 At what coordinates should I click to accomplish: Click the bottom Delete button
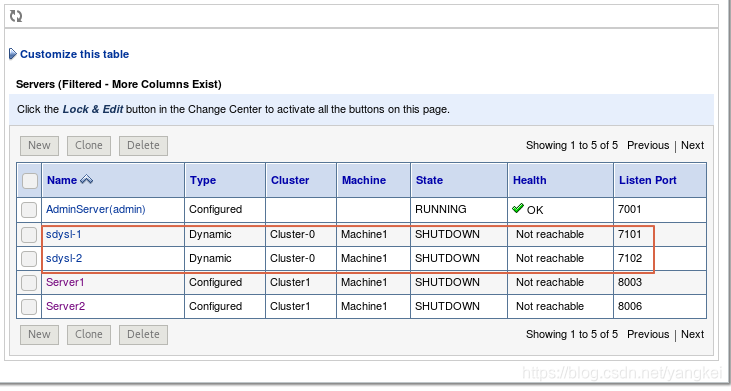(x=143, y=335)
